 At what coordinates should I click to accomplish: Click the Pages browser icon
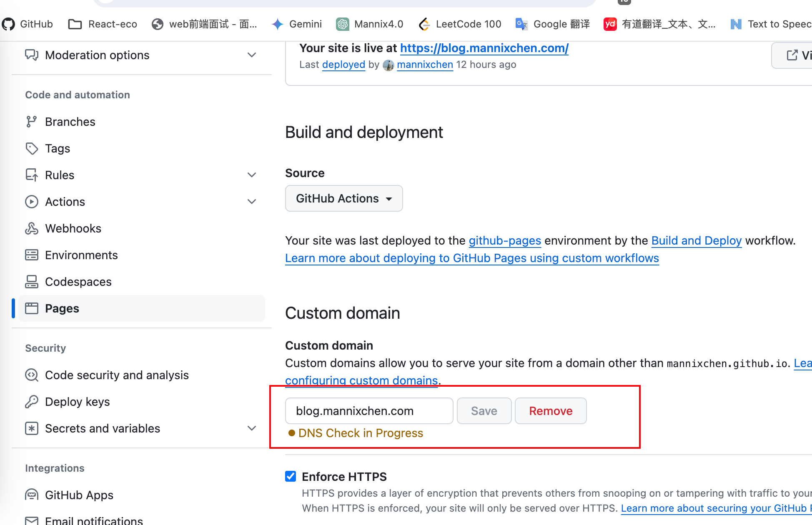click(x=32, y=308)
